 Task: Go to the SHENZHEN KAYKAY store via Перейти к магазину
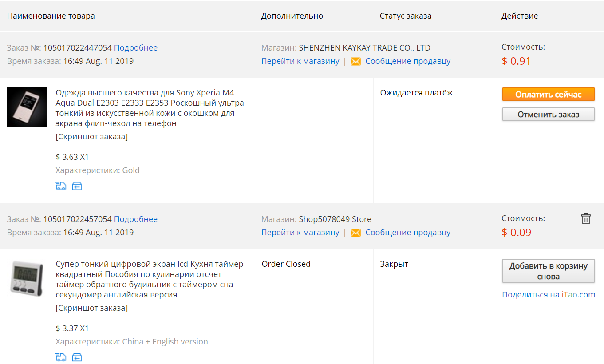point(300,61)
